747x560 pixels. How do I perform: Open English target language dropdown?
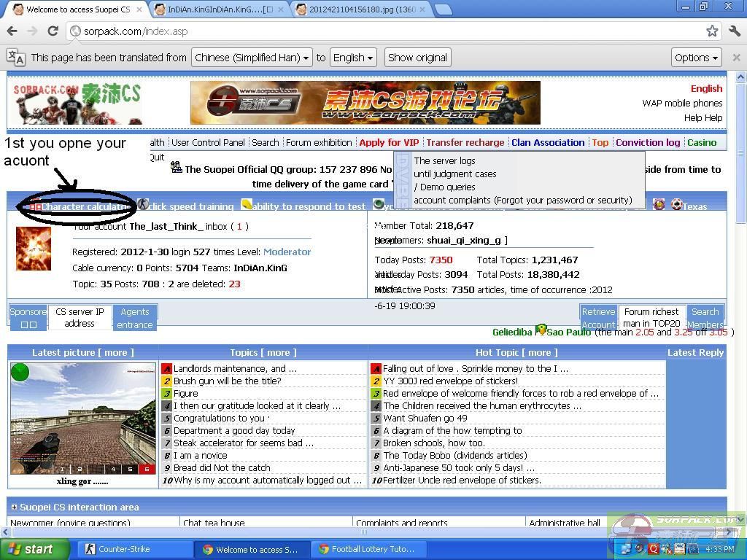click(353, 58)
